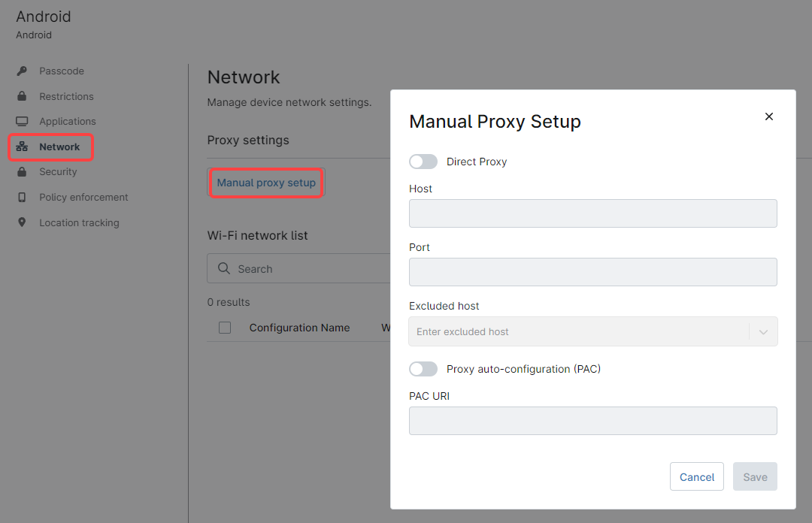
Task: Select Network from the sidebar menu
Action: click(x=59, y=147)
